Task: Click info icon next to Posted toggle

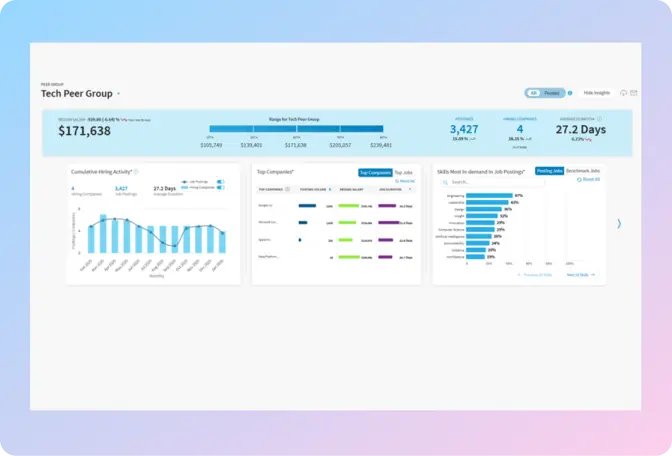Action: 570,93
